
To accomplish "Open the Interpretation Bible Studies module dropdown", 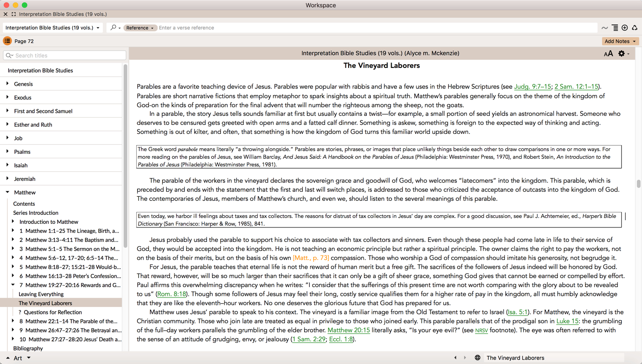I will coord(53,28).
